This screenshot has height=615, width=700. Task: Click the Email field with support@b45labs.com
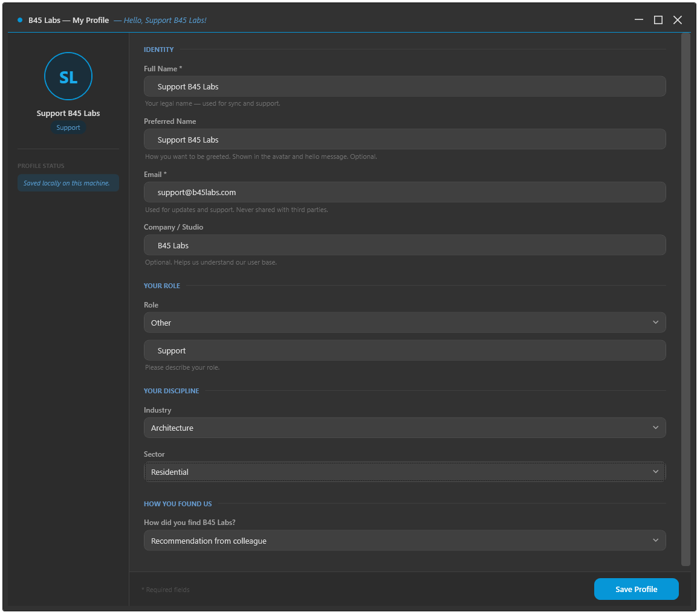(x=404, y=192)
